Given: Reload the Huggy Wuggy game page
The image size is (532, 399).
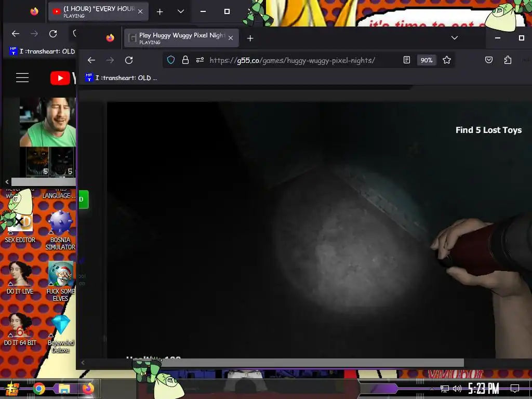Looking at the screenshot, I should 129,60.
